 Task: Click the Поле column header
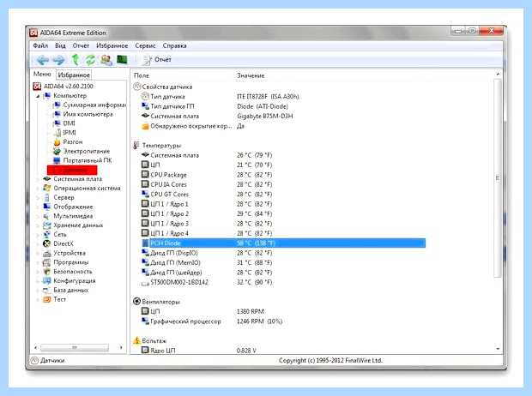142,75
